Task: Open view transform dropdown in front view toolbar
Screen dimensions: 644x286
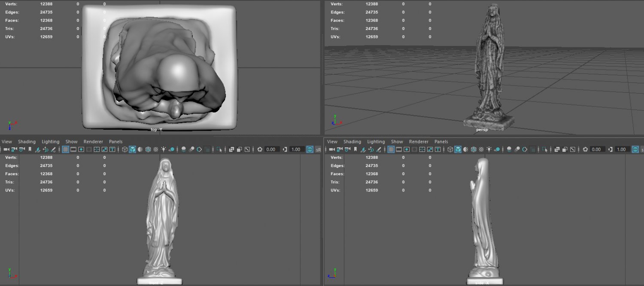Action: coord(318,149)
